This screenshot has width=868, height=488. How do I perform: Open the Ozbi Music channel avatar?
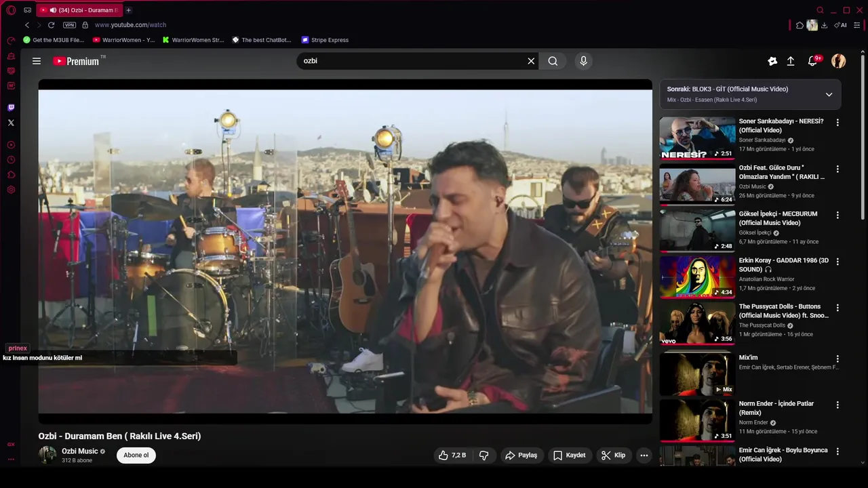[47, 455]
